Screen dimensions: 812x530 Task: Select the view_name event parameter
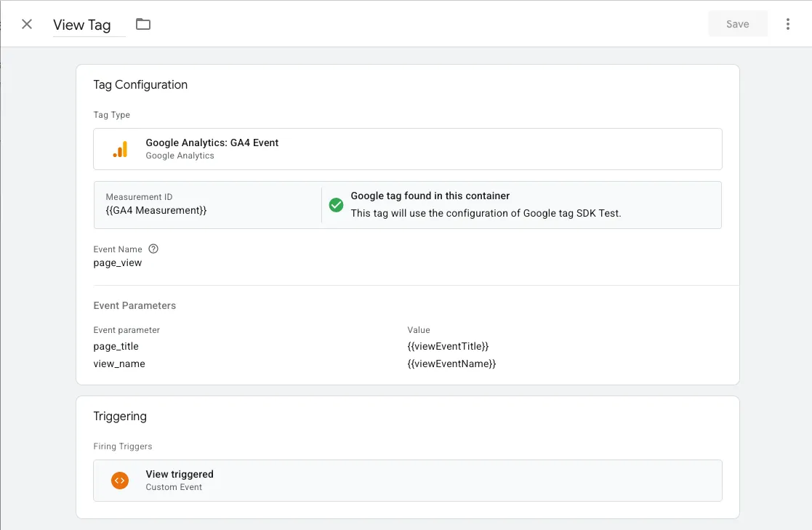click(119, 364)
